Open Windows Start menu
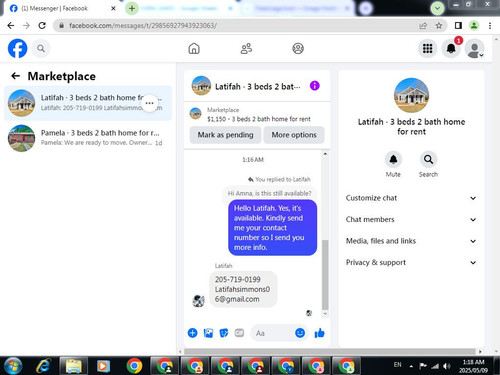 tap(13, 366)
